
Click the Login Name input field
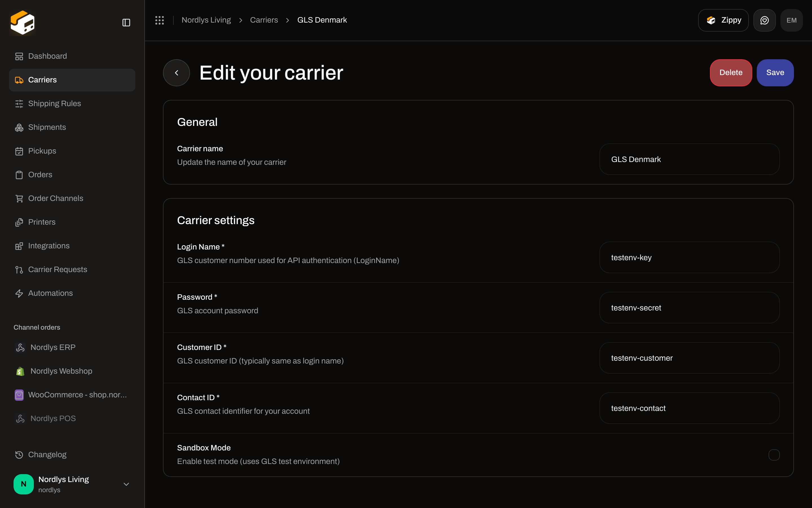pyautogui.click(x=689, y=258)
